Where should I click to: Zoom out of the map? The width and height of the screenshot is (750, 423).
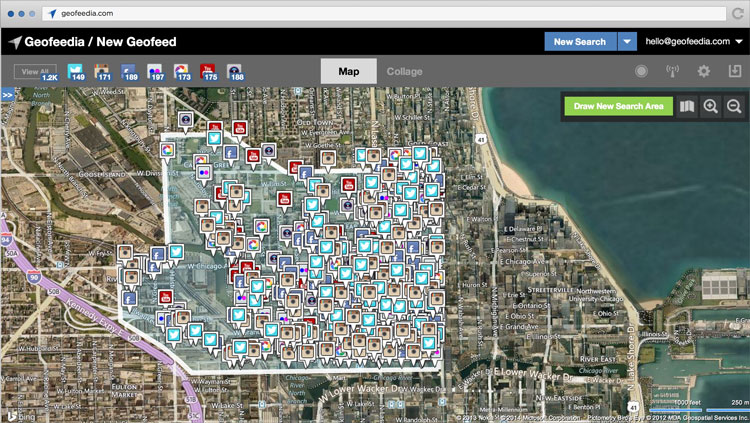(734, 106)
